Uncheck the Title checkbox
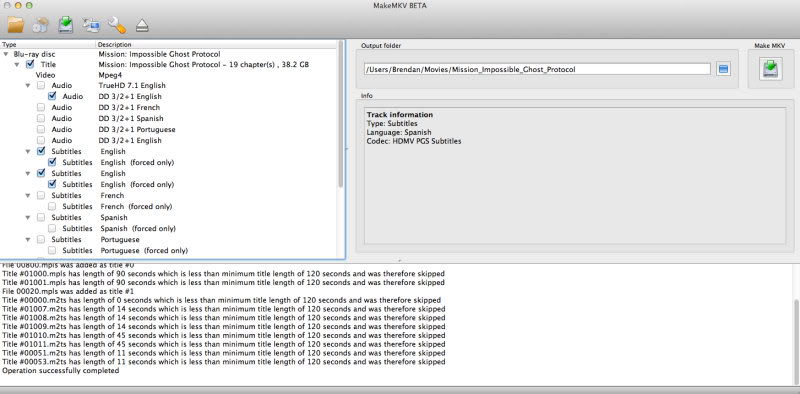 (30, 64)
